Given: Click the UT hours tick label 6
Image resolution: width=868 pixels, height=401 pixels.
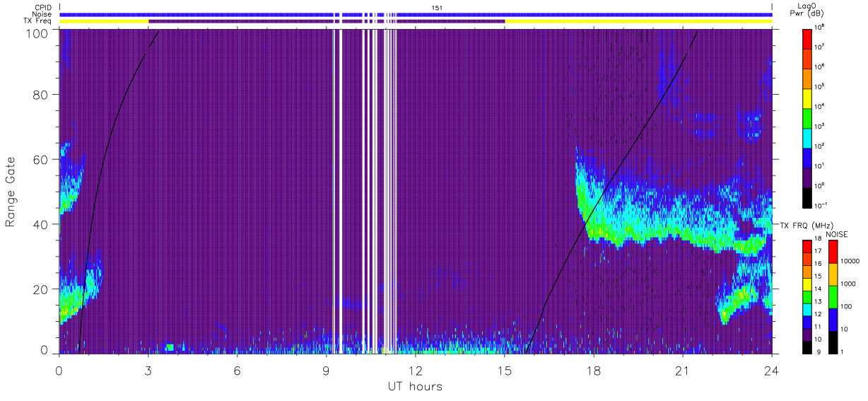Looking at the screenshot, I should click(237, 369).
